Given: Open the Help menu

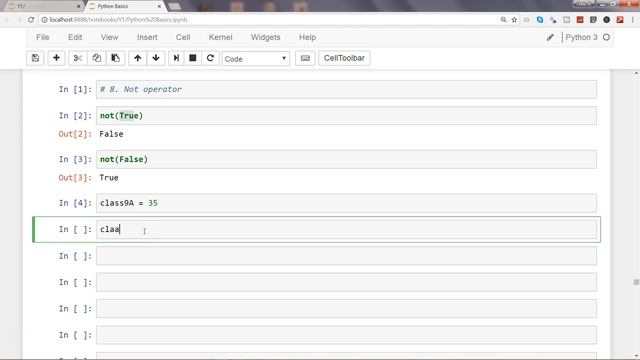Looking at the screenshot, I should 307,37.
